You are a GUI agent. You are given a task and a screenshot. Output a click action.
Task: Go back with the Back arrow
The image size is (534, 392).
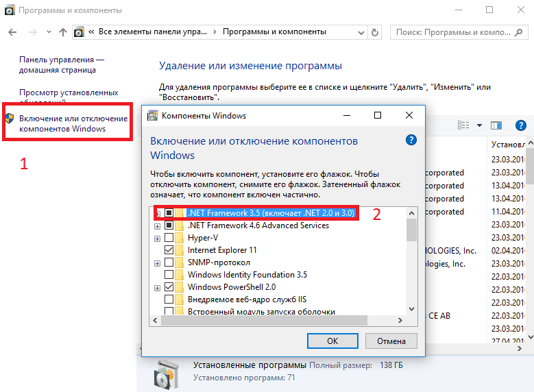[12, 32]
